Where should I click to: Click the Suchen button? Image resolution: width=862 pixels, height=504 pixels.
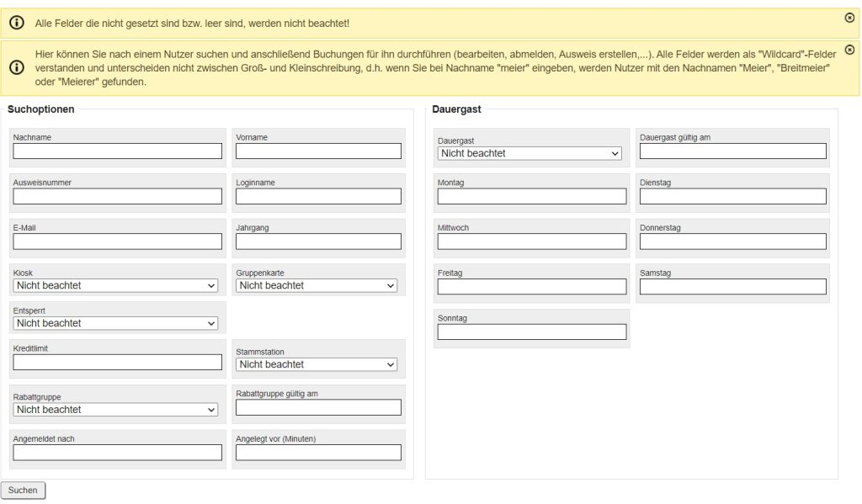pyautogui.click(x=23, y=491)
